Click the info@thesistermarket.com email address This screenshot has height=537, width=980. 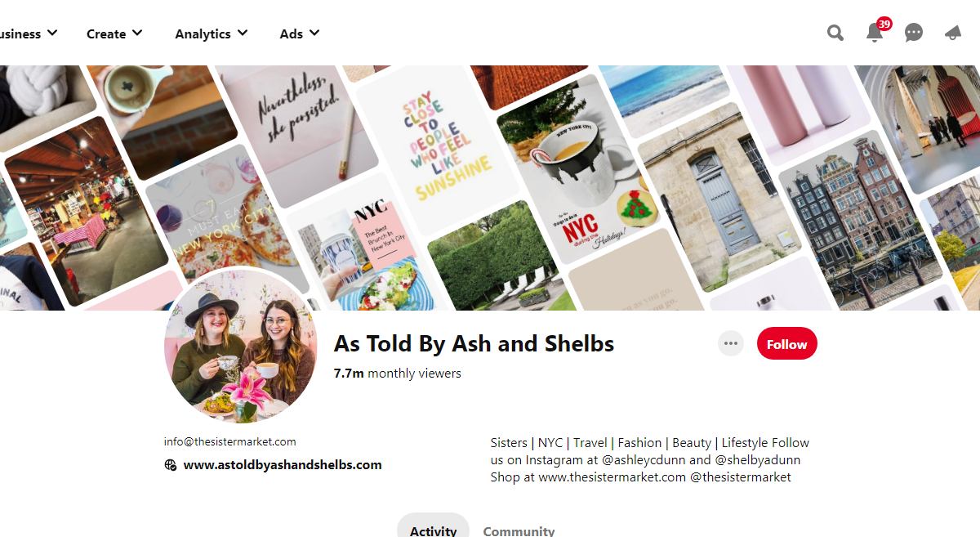pyautogui.click(x=229, y=441)
